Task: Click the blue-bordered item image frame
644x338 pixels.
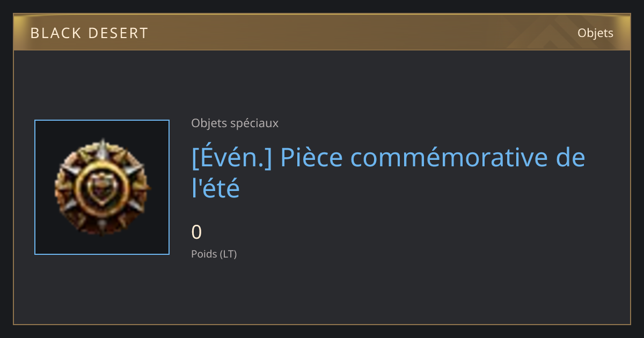Action: 102,187
